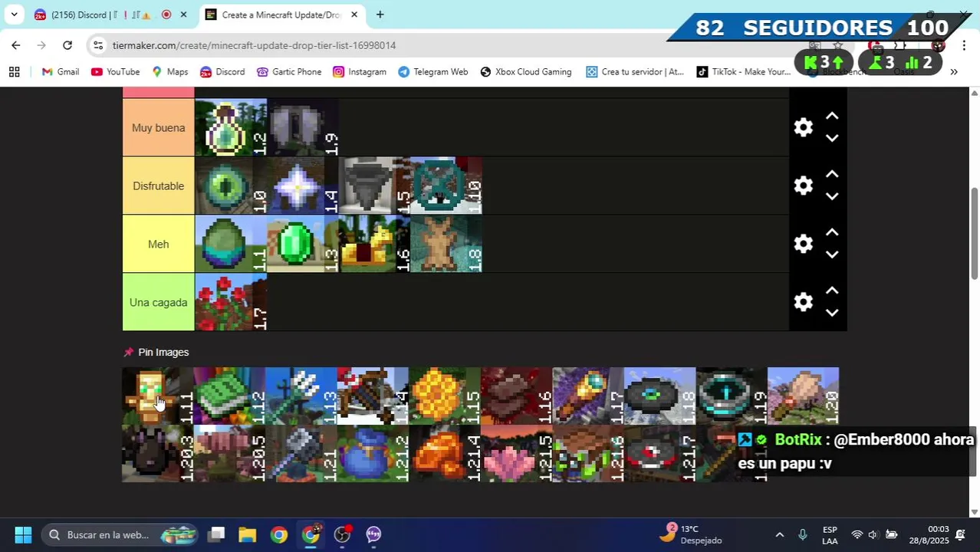Select the 1.3 emerald image
Image resolution: width=980 pixels, height=552 pixels.
tap(302, 244)
